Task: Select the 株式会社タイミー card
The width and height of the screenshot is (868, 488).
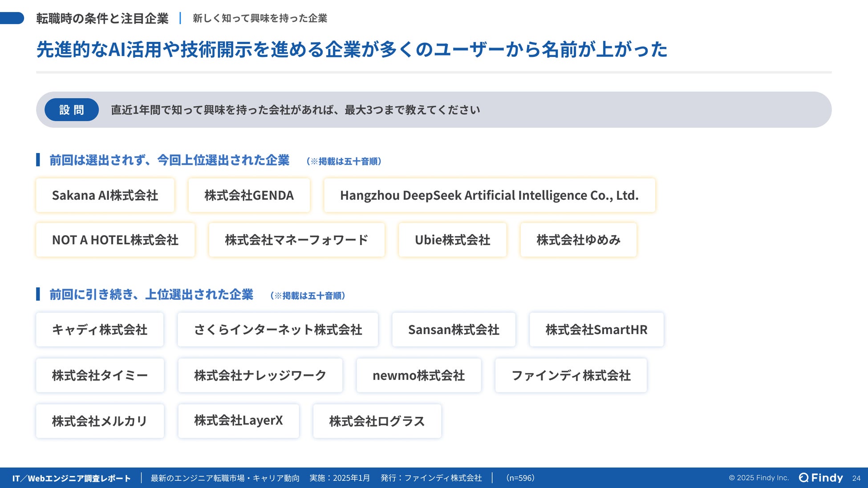Action: coord(100,375)
